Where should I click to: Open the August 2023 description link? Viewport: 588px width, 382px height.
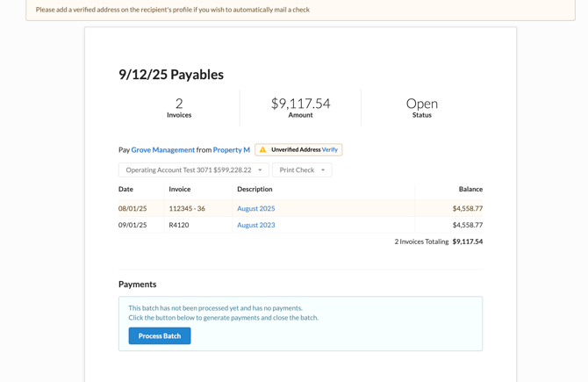(x=255, y=226)
